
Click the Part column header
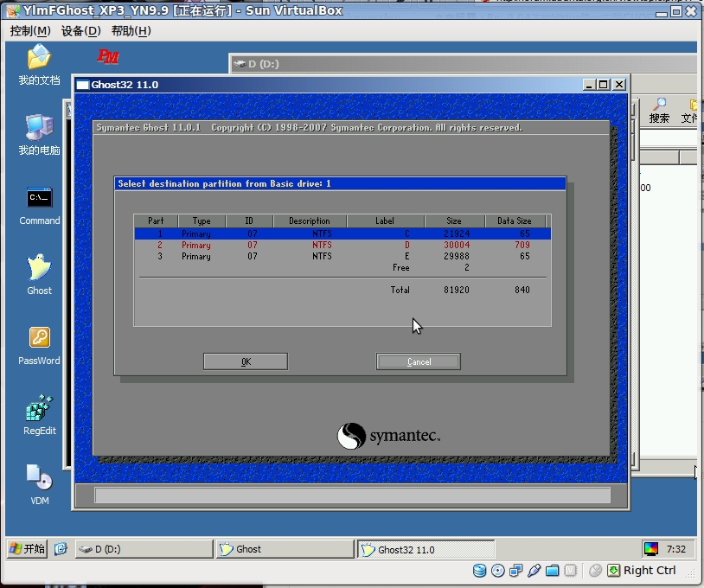click(156, 220)
